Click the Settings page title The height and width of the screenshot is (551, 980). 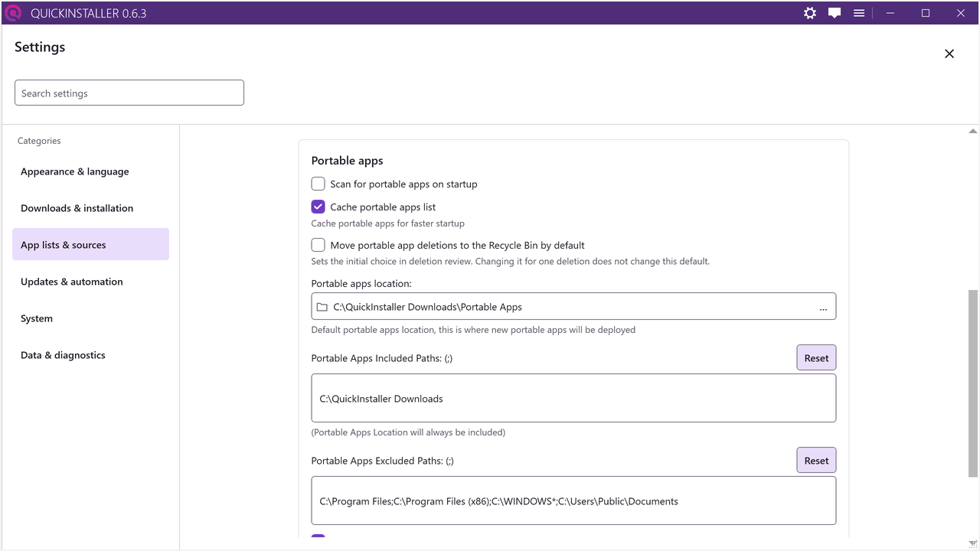(x=40, y=47)
